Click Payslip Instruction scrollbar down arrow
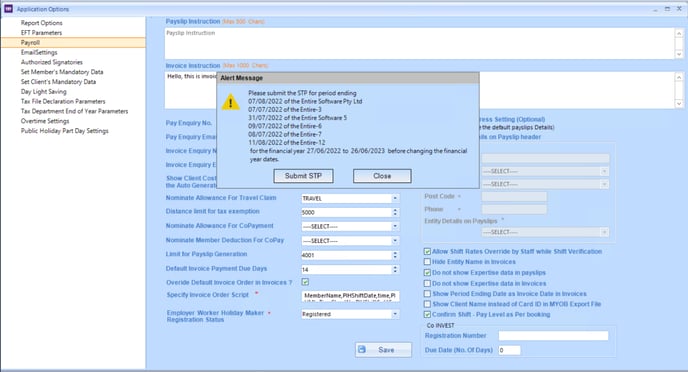 pos(679,54)
